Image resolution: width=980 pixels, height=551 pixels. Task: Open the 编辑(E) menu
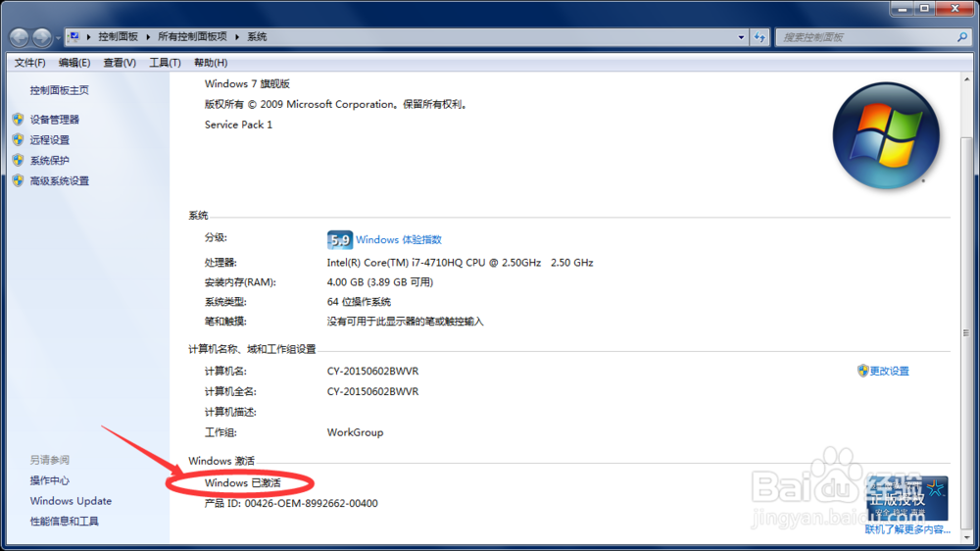[74, 63]
